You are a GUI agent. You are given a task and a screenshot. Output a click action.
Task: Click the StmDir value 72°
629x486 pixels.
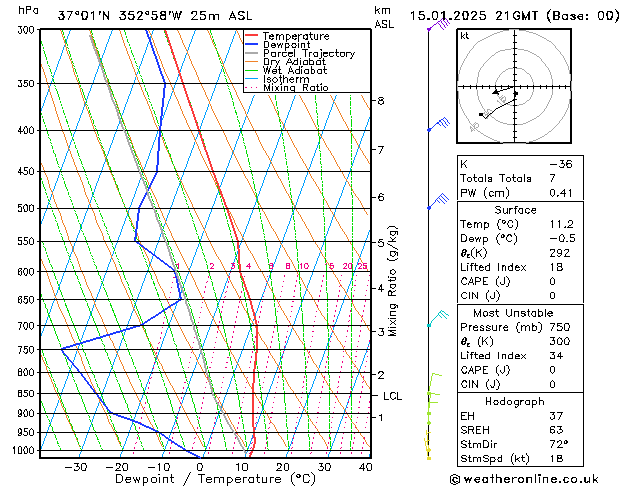pyautogui.click(x=559, y=444)
